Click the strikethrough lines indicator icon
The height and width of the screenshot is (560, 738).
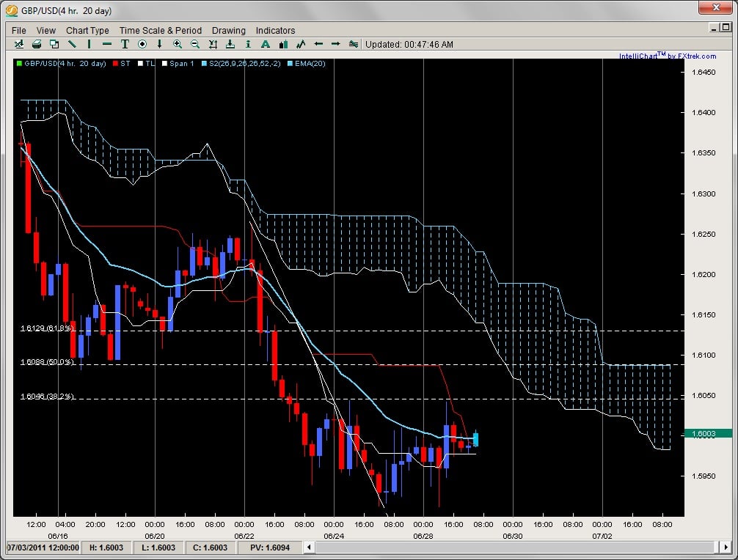(x=354, y=44)
